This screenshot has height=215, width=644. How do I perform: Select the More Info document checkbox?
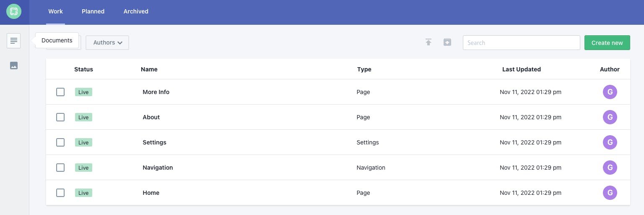tap(60, 92)
